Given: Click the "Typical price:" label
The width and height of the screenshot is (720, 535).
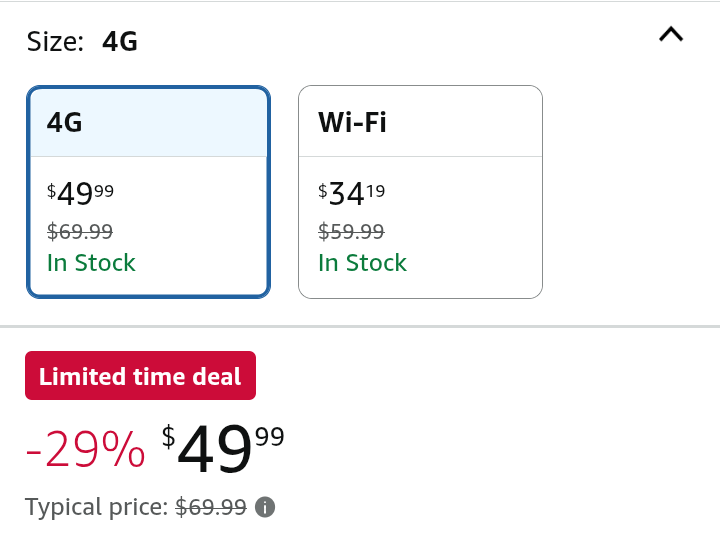Looking at the screenshot, I should (x=96, y=507).
